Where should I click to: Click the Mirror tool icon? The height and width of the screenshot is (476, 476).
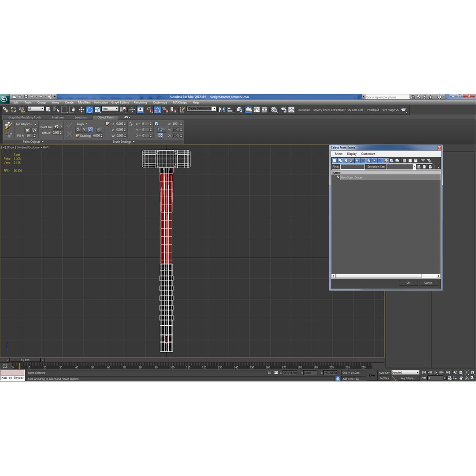pos(222,110)
